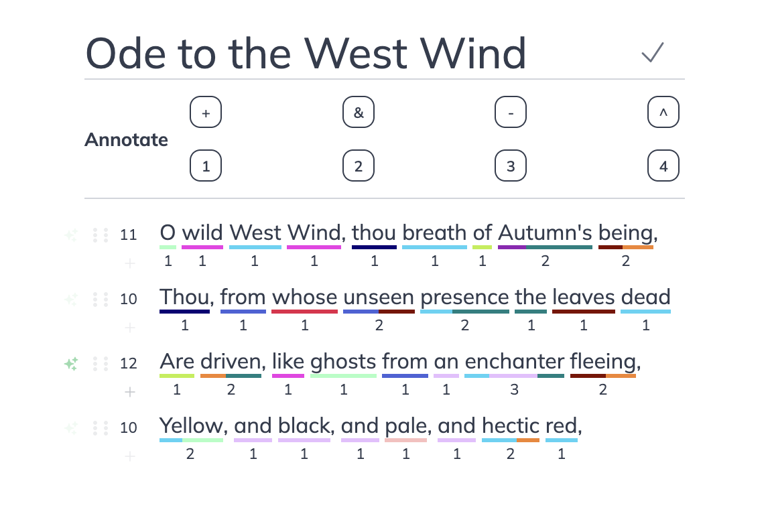The image size is (768, 532).
Task: Click the plus under the 'Yellow, and black' line
Action: [x=129, y=456]
